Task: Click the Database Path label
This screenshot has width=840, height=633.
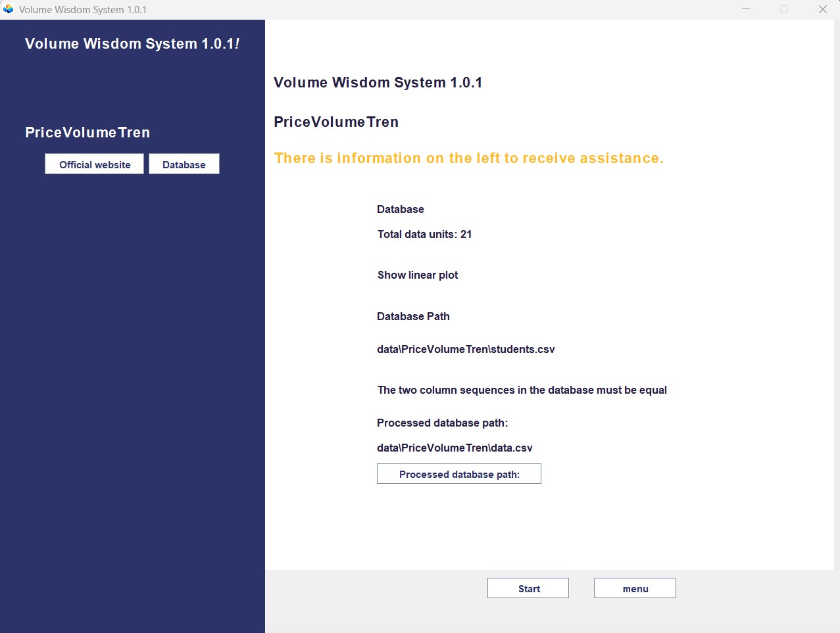Action: coord(413,316)
